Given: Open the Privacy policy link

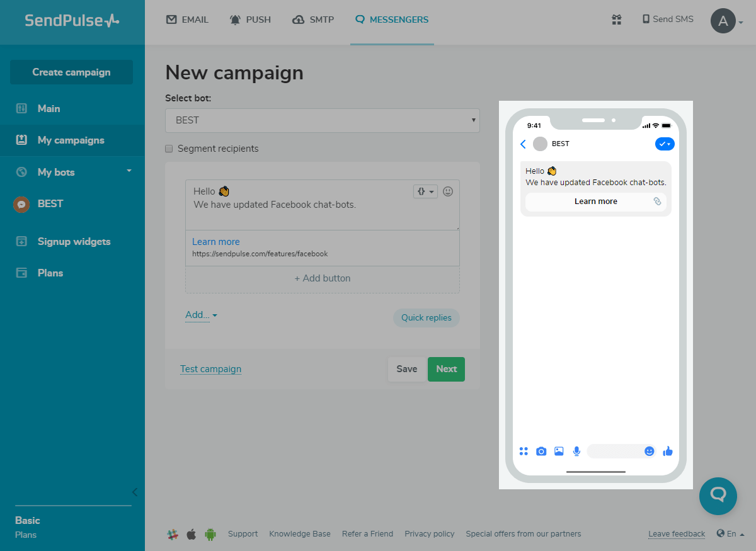Looking at the screenshot, I should [430, 534].
